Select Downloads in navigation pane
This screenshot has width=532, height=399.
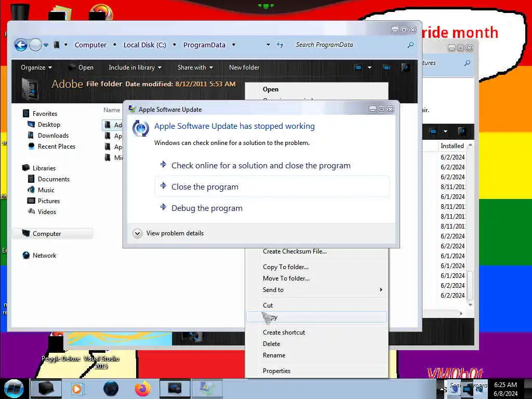click(x=48, y=136)
